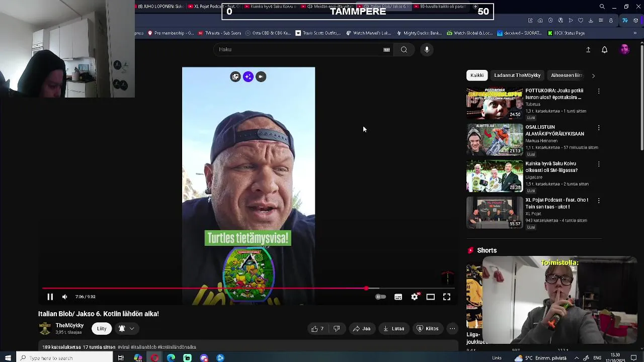Screen dimensions: 644x362
Task: Open TheMöykky channel avatar
Action: [45, 329]
